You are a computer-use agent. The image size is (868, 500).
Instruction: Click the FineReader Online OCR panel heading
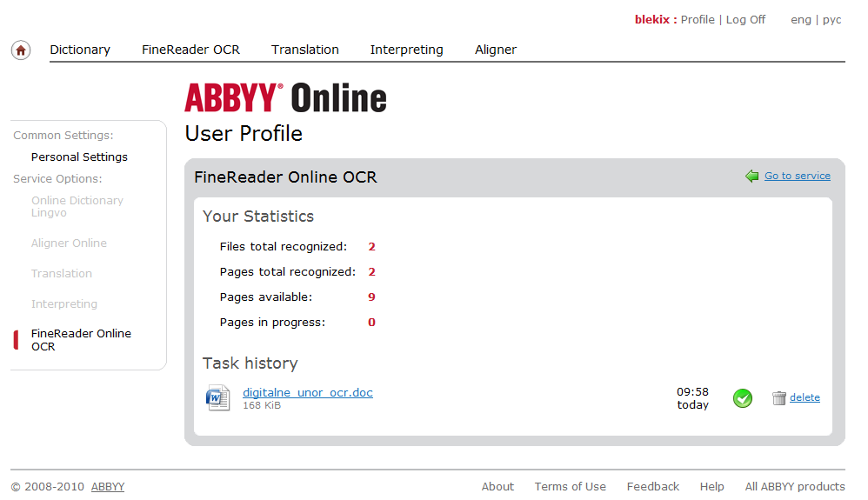click(x=285, y=177)
